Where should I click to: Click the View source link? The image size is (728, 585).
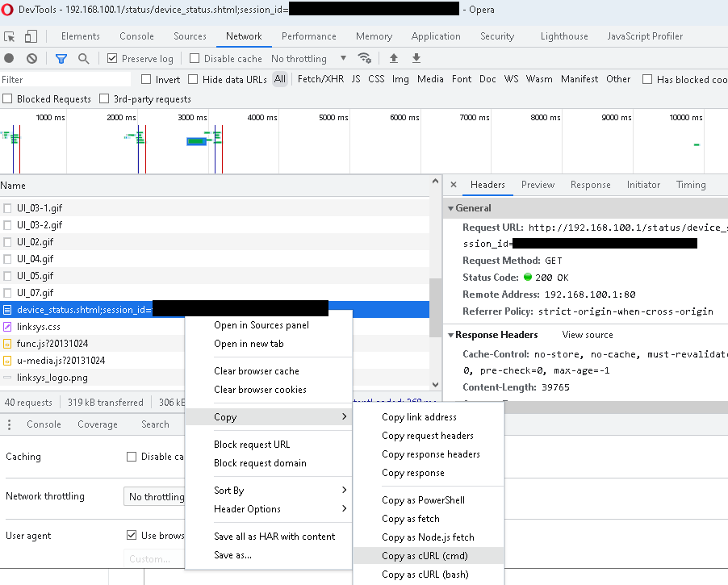588,335
